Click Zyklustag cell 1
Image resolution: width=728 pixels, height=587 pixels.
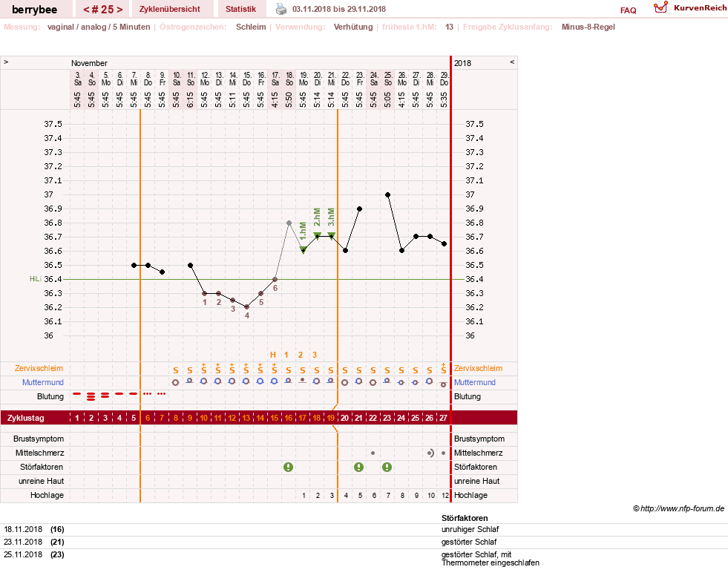tap(77, 418)
